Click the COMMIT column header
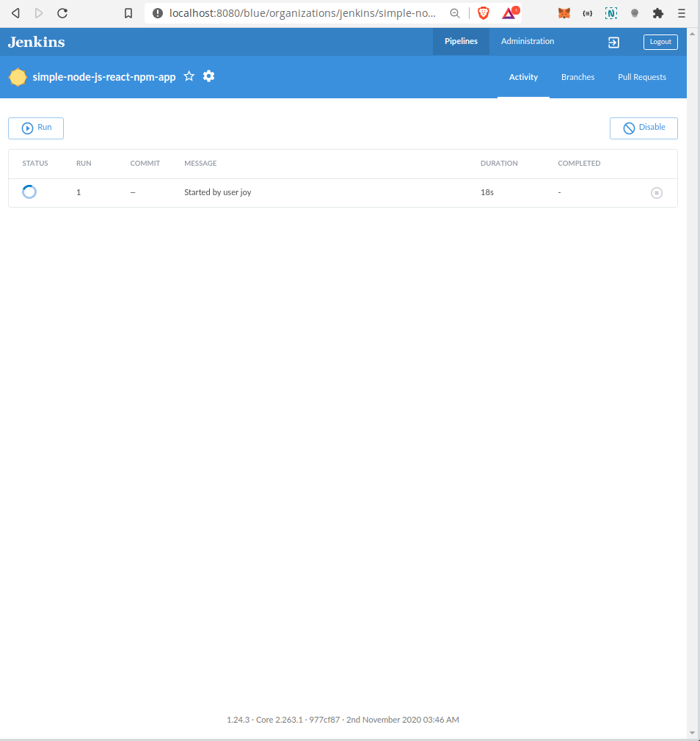The height and width of the screenshot is (741, 700). coord(145,164)
